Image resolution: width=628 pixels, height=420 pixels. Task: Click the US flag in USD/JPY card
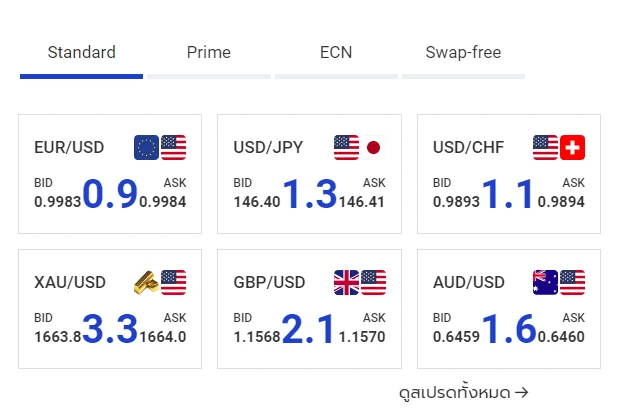346,147
